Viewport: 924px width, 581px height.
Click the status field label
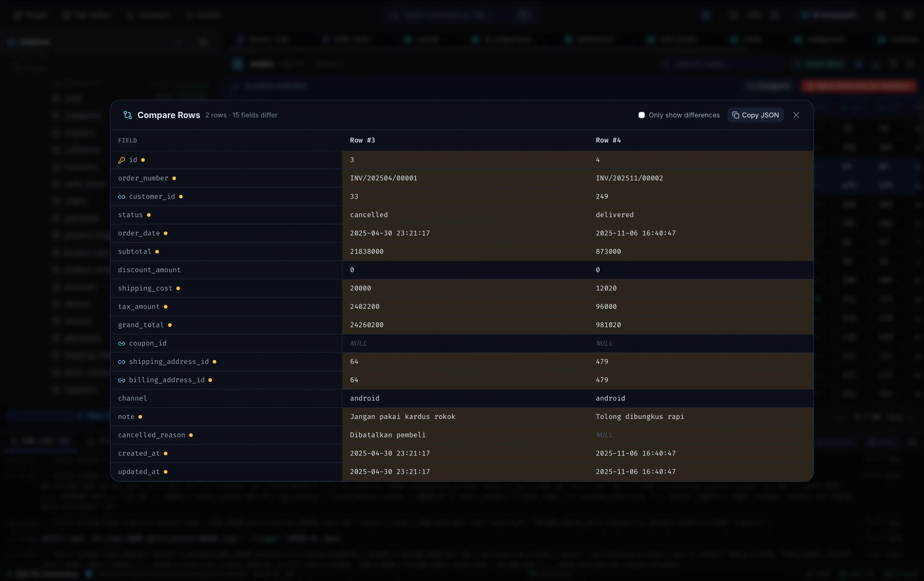point(130,215)
